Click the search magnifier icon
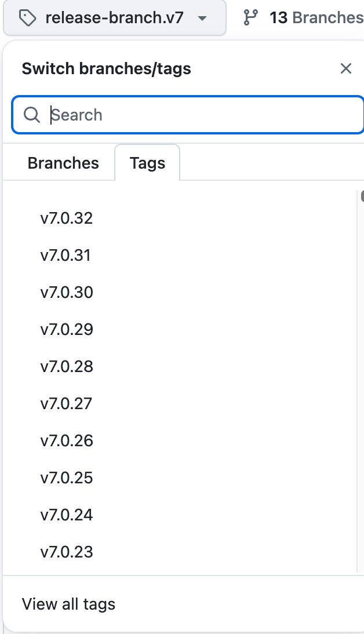This screenshot has width=364, height=634. tap(31, 115)
